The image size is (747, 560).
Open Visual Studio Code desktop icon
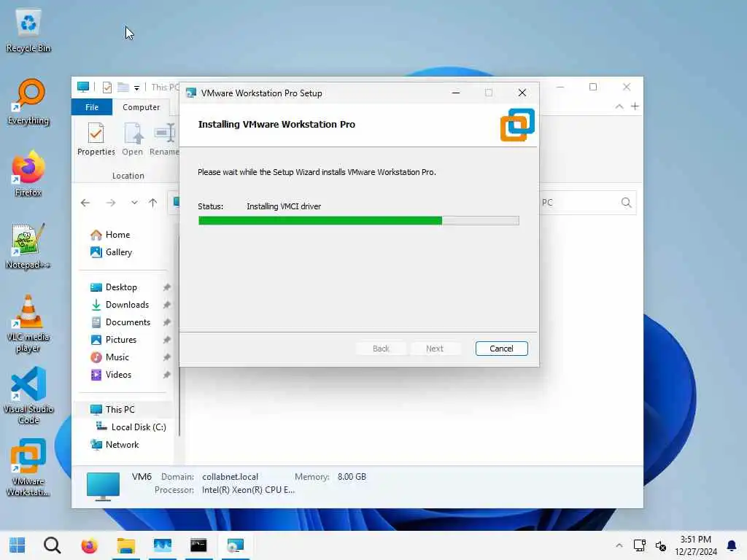(28, 395)
